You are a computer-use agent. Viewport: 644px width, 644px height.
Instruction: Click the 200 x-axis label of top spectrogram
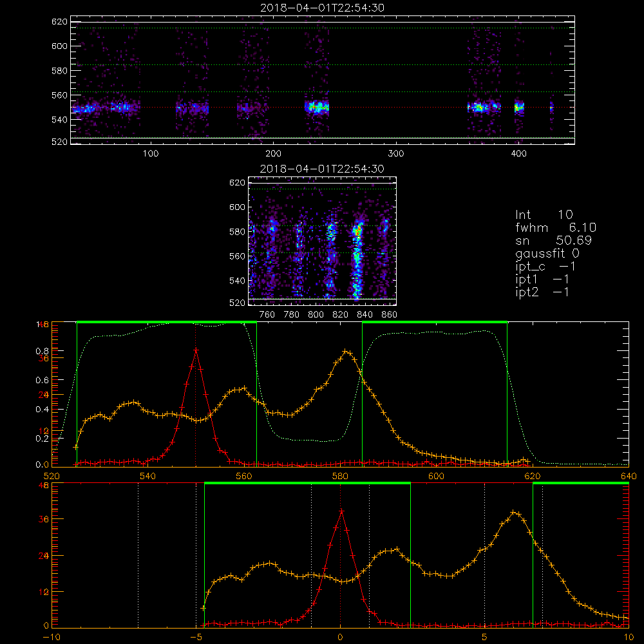coord(273,154)
